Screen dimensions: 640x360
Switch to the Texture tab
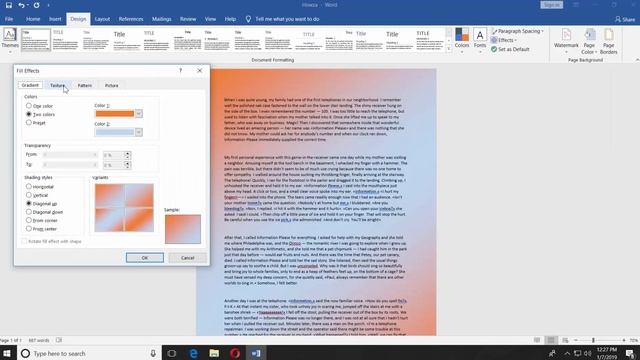pos(57,85)
